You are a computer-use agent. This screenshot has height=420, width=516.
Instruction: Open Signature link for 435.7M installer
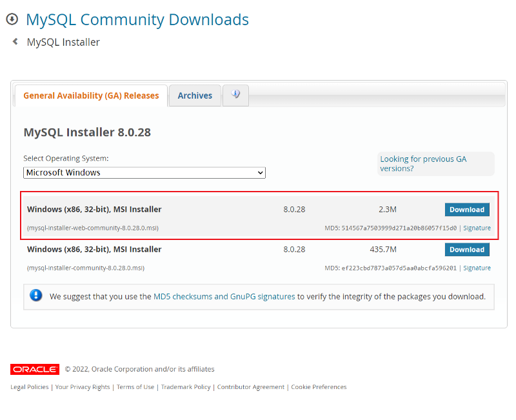tap(477, 268)
